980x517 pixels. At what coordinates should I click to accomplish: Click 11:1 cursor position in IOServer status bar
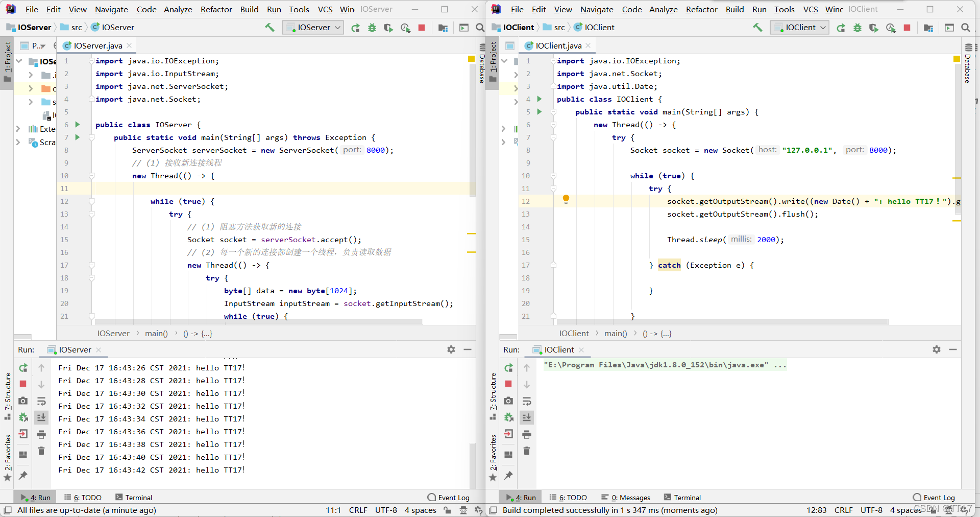click(x=333, y=510)
